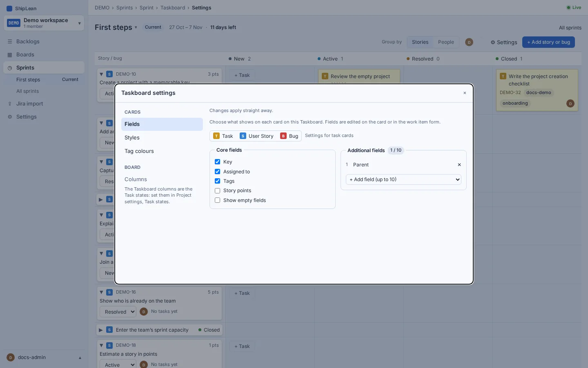Add a task to DEMO-16 row

[x=242, y=293]
